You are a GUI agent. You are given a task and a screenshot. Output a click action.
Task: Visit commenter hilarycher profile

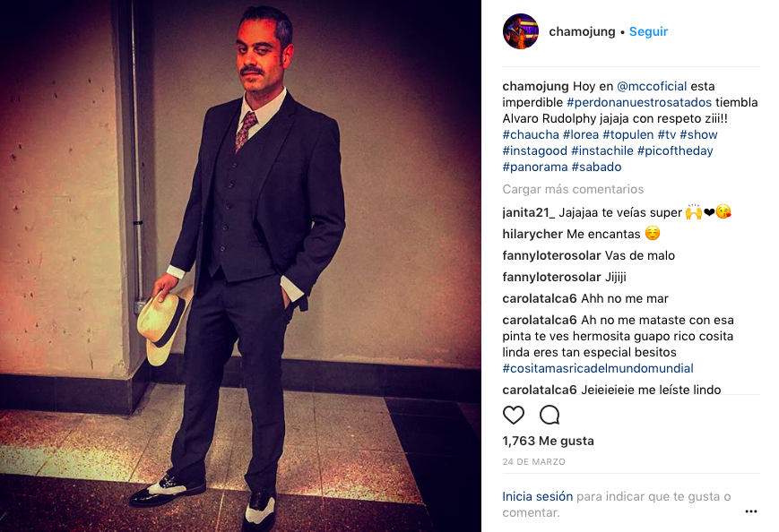(x=532, y=234)
